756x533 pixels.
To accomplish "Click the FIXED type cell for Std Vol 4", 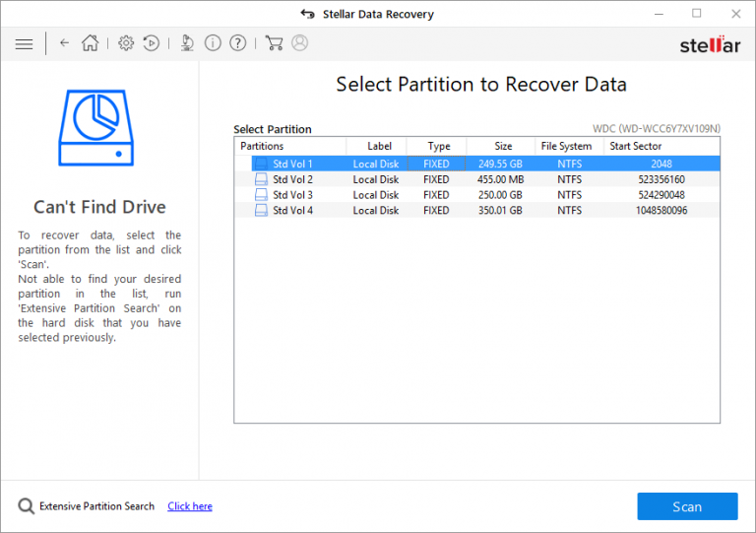I will [436, 210].
